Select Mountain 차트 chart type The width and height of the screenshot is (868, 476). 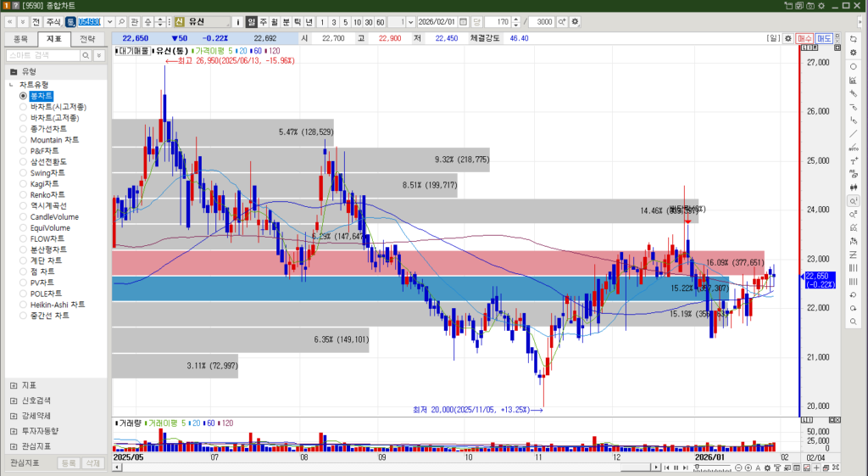click(54, 140)
